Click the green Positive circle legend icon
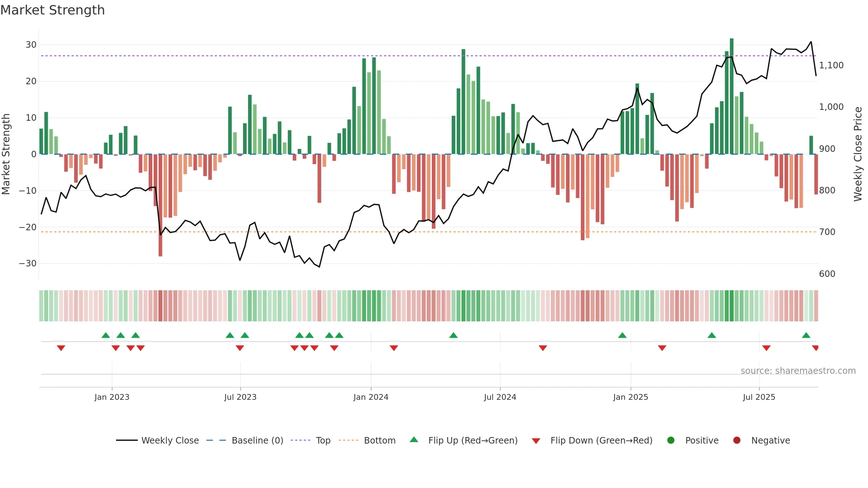This screenshot has height=488, width=868. tap(671, 440)
